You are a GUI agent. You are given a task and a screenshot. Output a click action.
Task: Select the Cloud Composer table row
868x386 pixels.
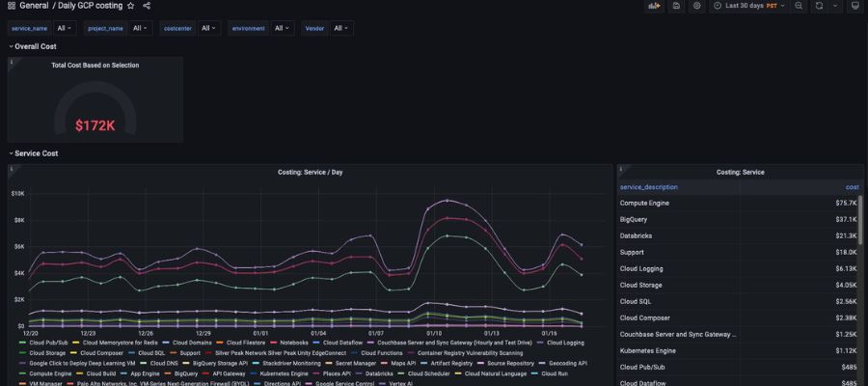pos(739,317)
